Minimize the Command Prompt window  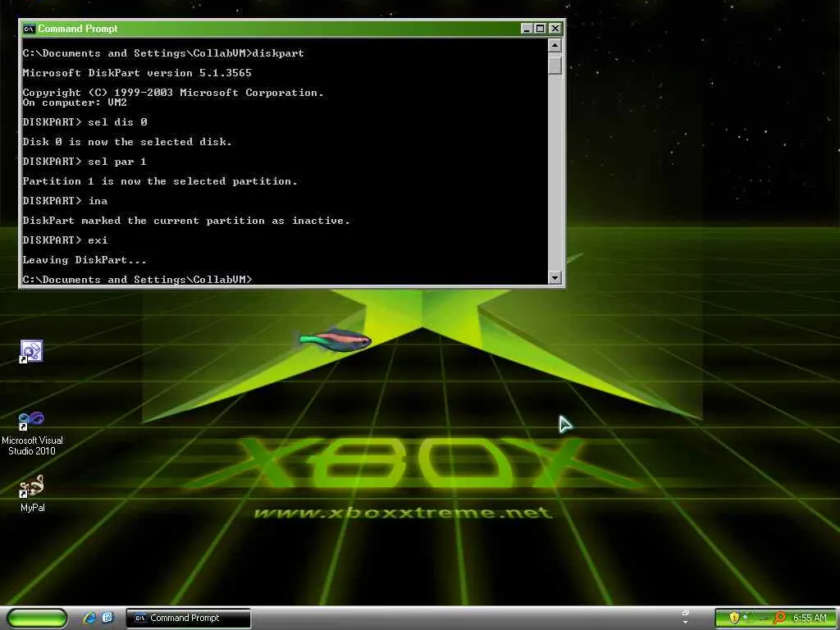pos(526,29)
